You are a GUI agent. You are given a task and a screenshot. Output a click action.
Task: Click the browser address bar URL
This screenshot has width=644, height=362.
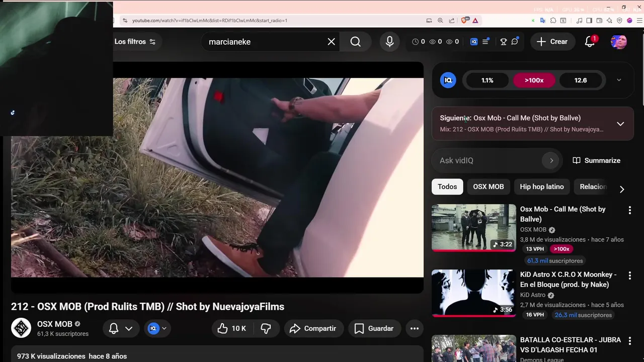pyautogui.click(x=209, y=21)
